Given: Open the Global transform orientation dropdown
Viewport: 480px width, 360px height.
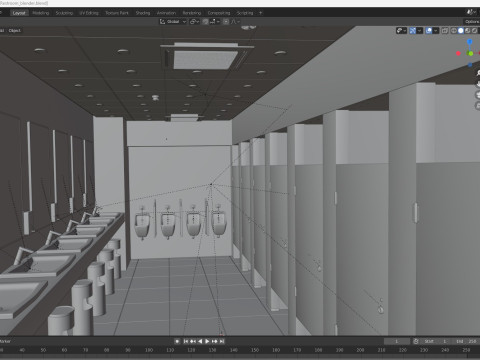Looking at the screenshot, I should (173, 21).
